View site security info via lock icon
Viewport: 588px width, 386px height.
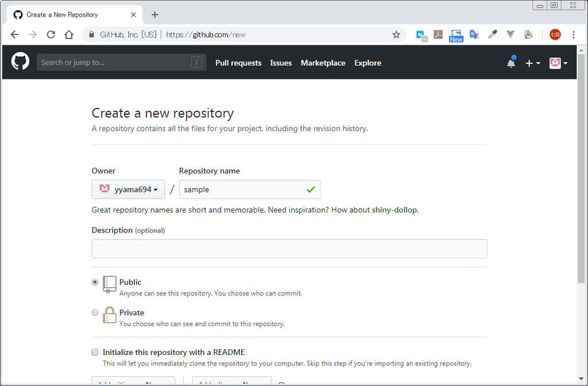91,34
